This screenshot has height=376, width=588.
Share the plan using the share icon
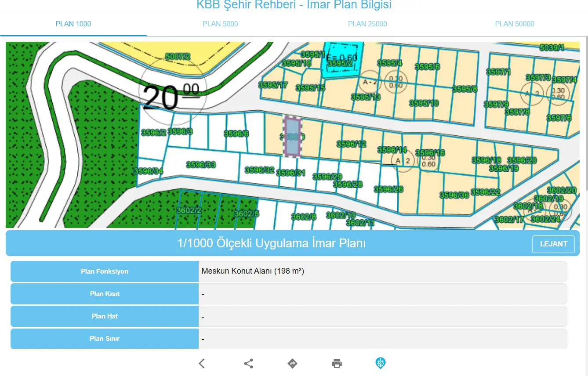tap(248, 363)
